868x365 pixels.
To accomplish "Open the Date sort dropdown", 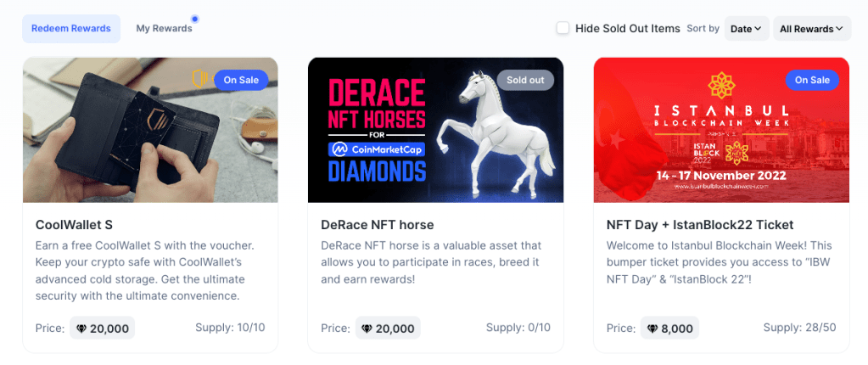I will 747,29.
